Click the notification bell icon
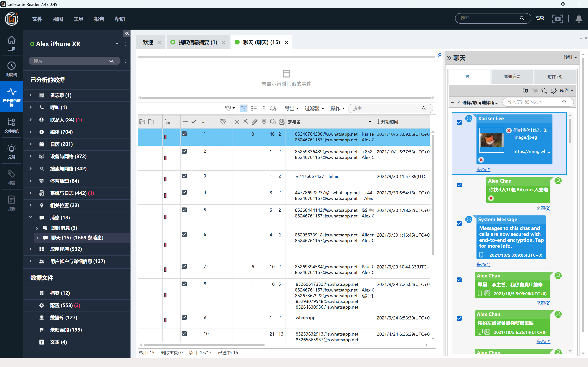 tap(579, 19)
